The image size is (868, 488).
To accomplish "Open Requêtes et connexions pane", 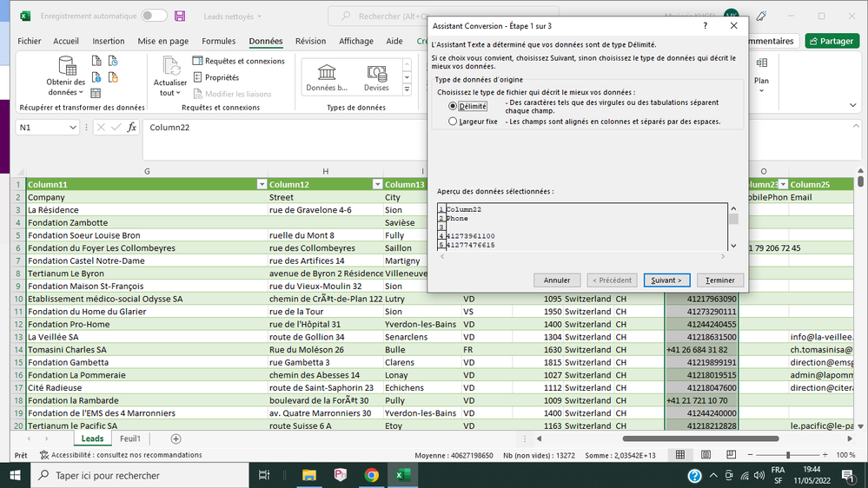I will [239, 61].
